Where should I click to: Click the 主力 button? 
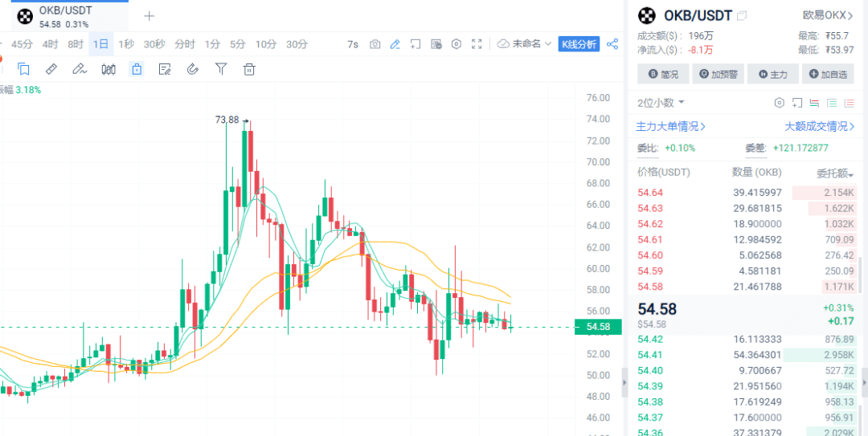tap(773, 74)
